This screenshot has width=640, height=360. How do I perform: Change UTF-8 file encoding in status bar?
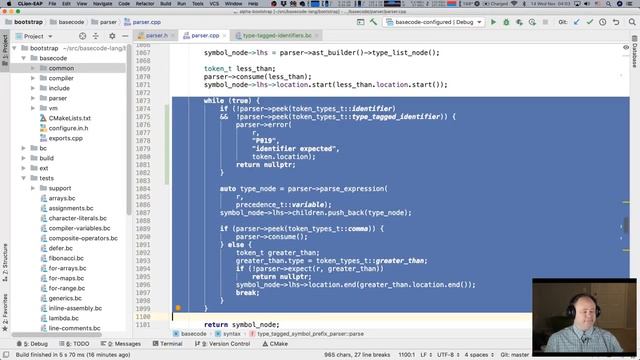[x=448, y=355]
